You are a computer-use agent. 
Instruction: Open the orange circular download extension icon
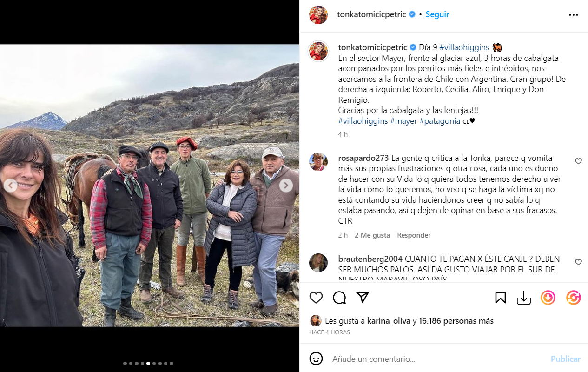click(548, 298)
